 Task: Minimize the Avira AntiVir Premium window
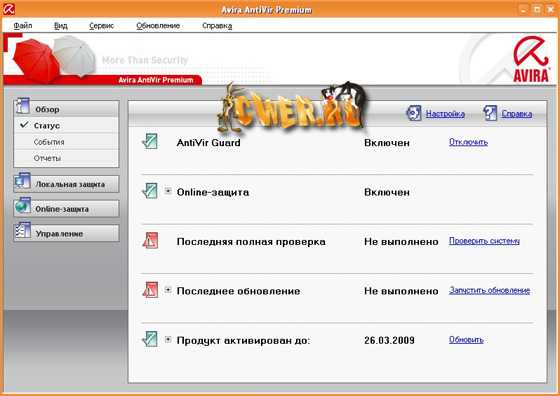click(x=523, y=10)
